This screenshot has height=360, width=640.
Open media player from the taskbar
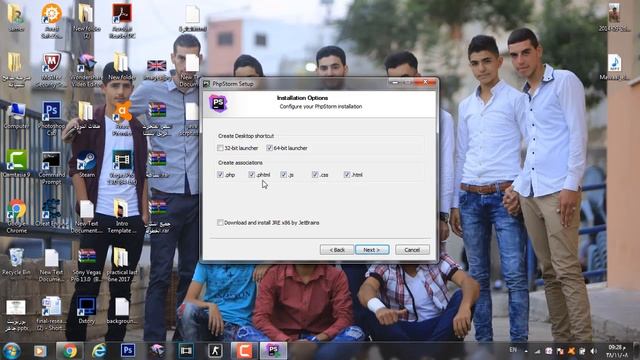40,351
